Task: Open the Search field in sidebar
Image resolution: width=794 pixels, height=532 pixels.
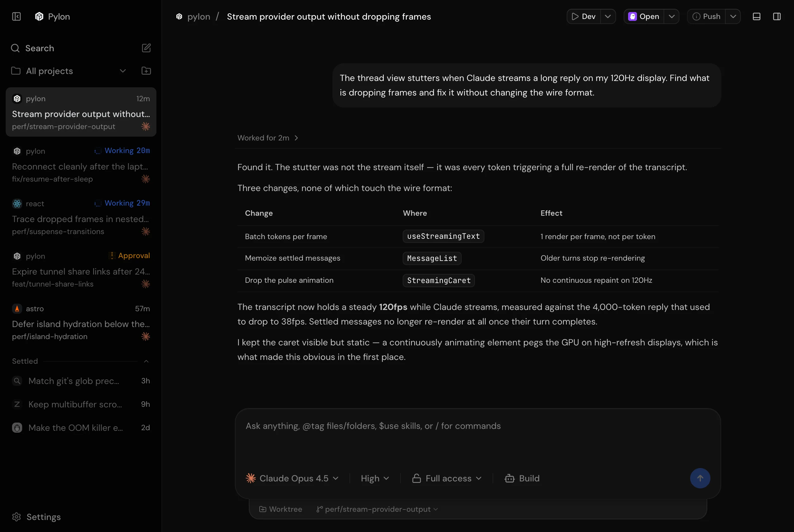Action: pyautogui.click(x=39, y=48)
